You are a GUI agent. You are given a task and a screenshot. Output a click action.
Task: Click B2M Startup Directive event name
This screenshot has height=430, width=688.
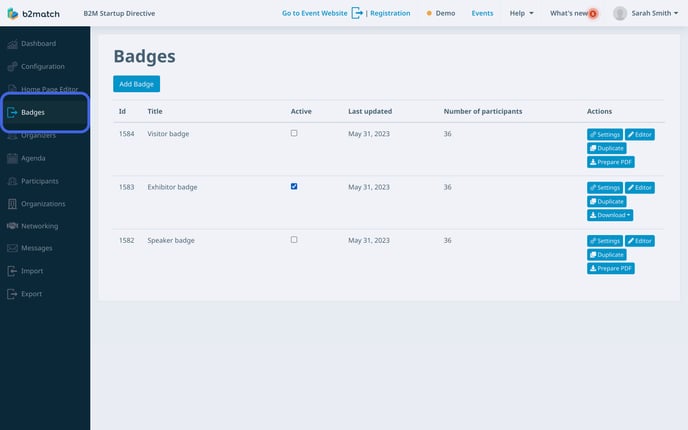pos(119,13)
